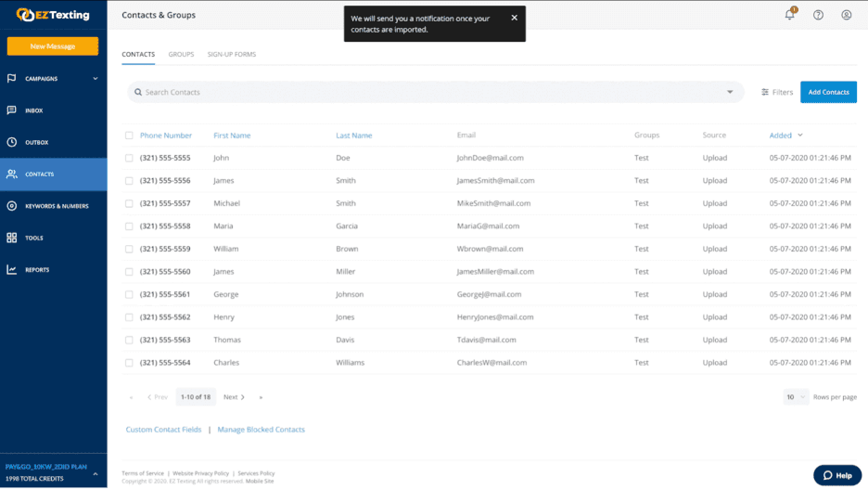Viewport: 868px width, 490px height.
Task: Go to Outbox in the sidebar
Action: tap(36, 142)
